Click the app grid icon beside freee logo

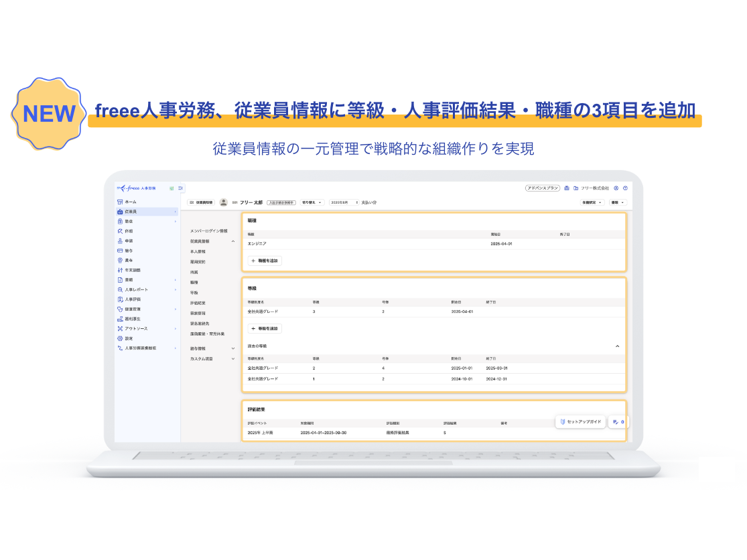pos(172,189)
